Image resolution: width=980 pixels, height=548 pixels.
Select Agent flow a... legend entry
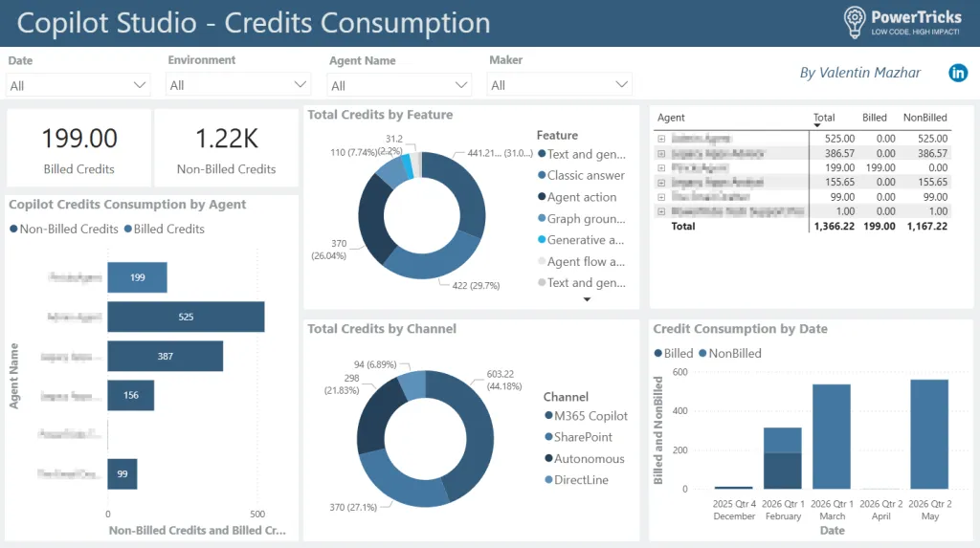[581, 261]
